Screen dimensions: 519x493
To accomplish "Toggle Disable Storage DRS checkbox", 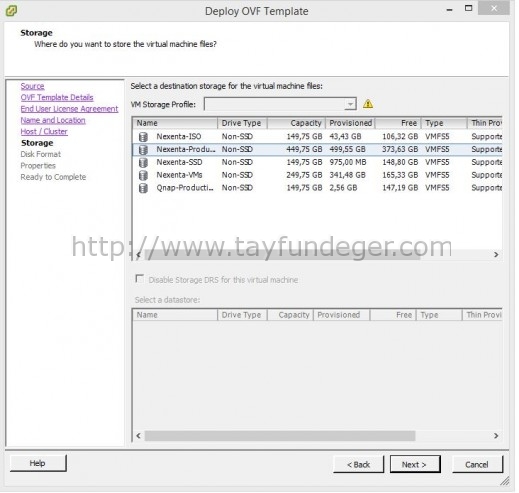I will pyautogui.click(x=140, y=279).
